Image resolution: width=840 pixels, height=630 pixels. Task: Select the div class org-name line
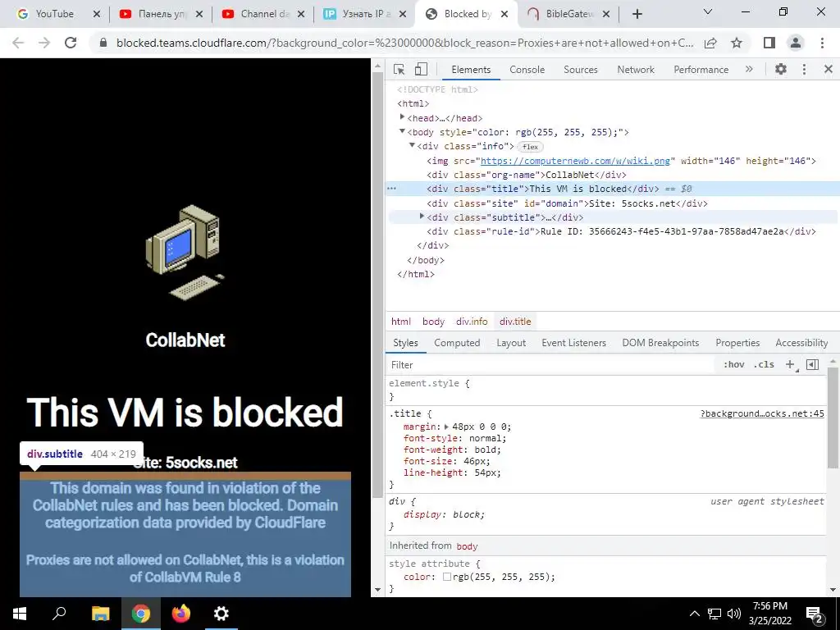click(527, 175)
